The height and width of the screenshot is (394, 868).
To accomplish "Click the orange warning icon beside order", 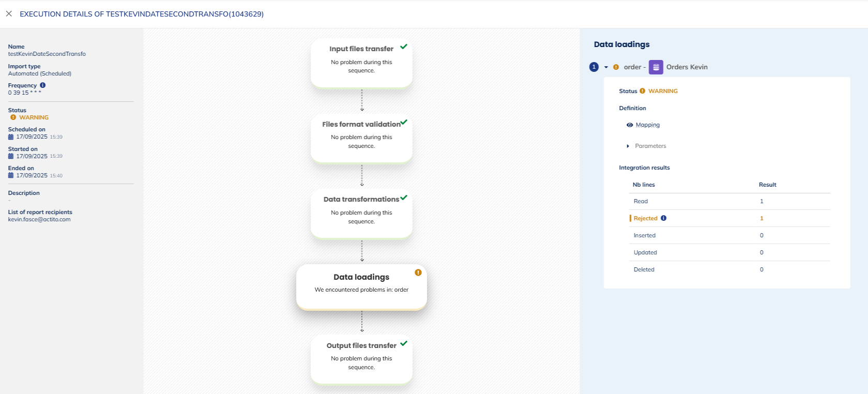I will pos(616,67).
